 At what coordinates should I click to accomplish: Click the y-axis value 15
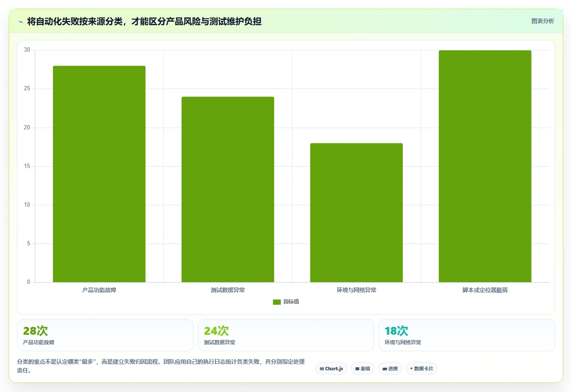(x=27, y=166)
